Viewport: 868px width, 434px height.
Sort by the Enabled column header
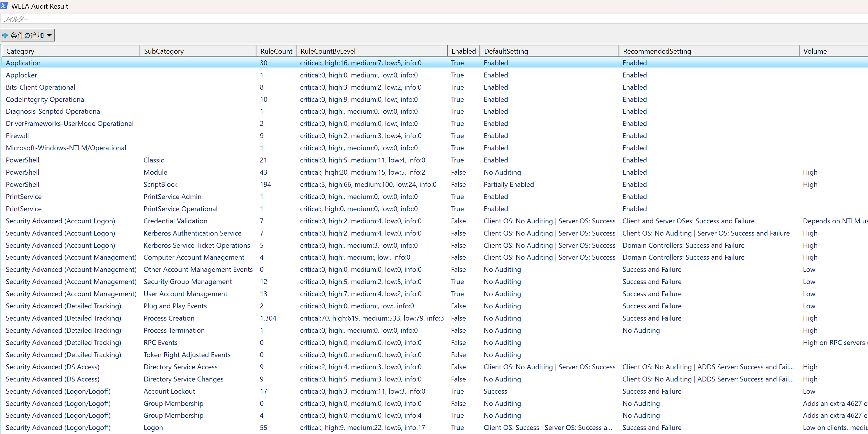click(x=463, y=51)
